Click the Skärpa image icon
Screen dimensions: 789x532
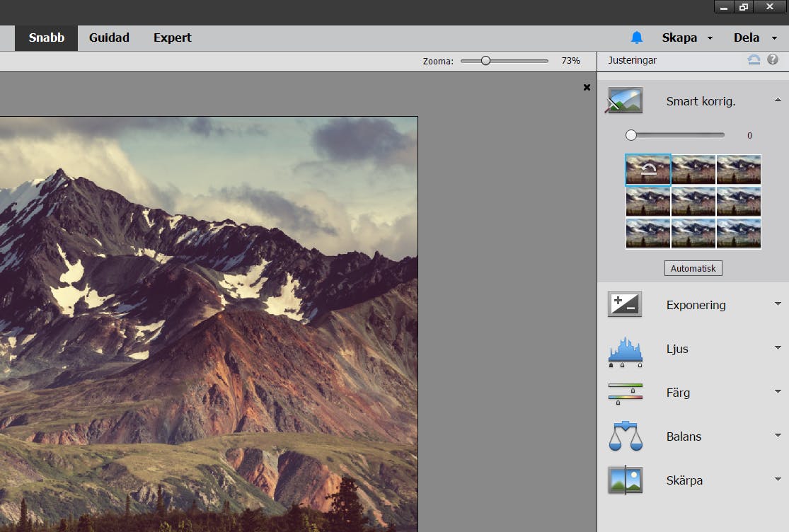(x=625, y=480)
